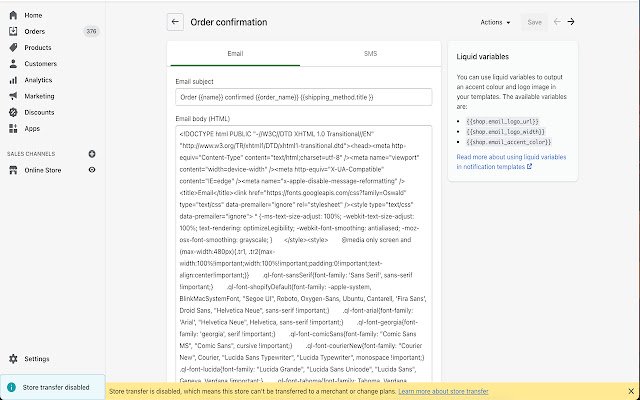The image size is (640, 400).
Task: Click the Products tag icon
Action: click(13, 47)
